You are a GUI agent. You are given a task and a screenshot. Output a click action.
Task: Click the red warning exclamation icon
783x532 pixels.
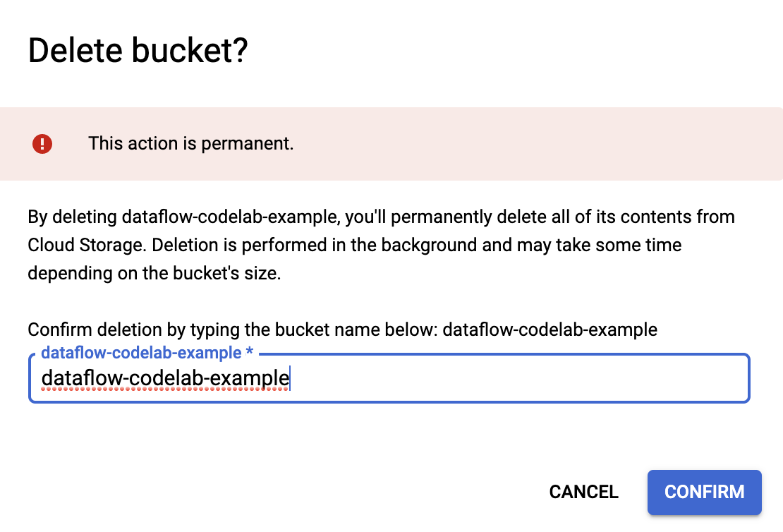(42, 144)
